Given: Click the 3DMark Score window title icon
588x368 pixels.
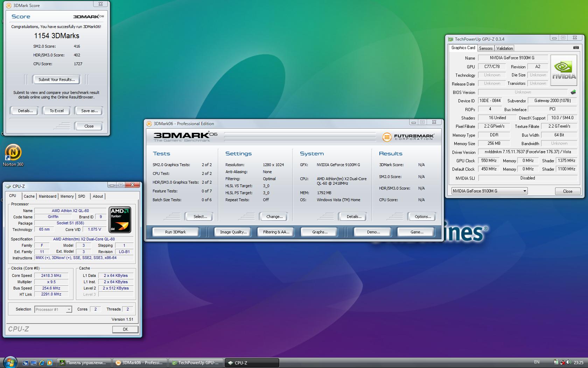Looking at the screenshot, I should click(9, 6).
